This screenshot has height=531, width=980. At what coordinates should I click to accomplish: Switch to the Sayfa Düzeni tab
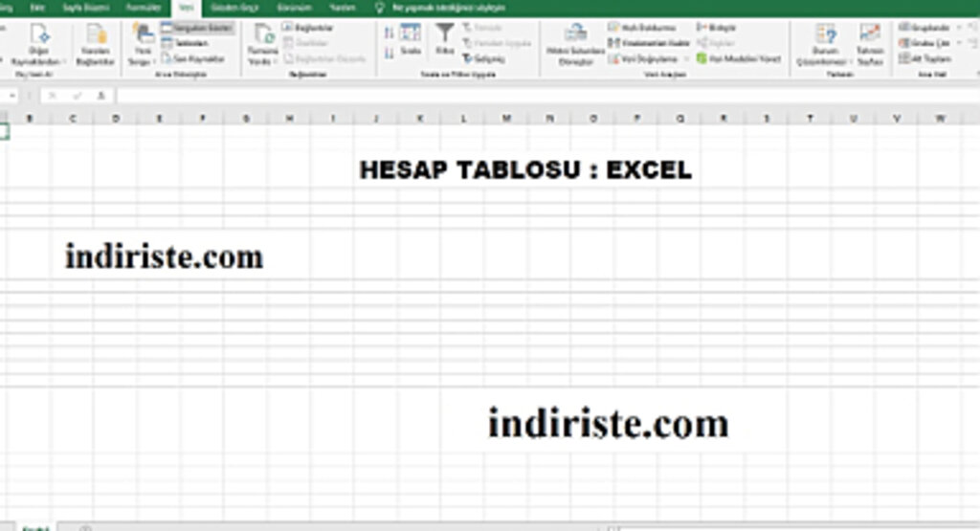tap(85, 8)
